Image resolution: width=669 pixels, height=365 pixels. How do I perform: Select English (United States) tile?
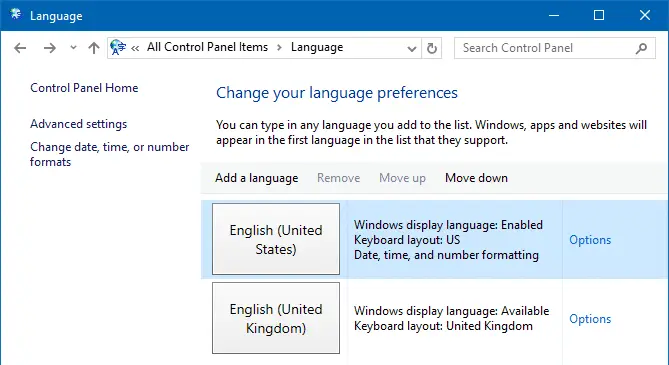(276, 239)
